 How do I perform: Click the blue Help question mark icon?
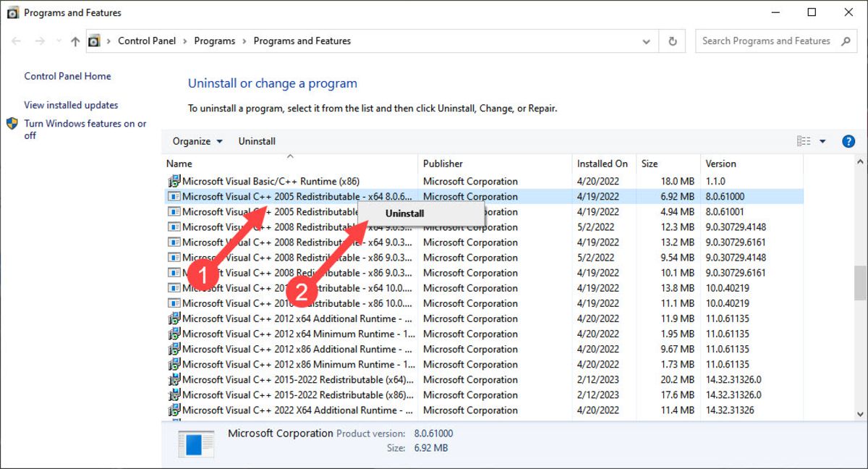[x=848, y=141]
